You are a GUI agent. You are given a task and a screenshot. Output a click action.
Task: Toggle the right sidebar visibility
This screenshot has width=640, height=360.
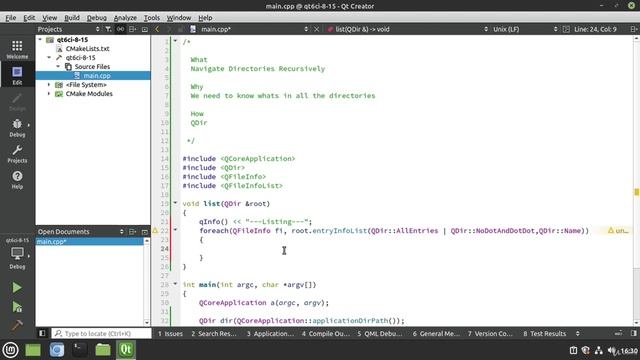tap(633, 333)
